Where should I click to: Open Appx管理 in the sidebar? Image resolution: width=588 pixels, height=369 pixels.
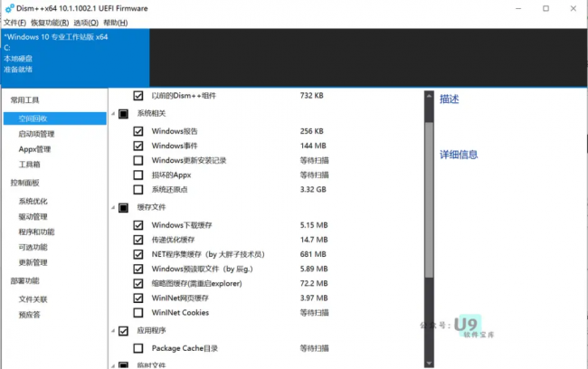pos(34,149)
